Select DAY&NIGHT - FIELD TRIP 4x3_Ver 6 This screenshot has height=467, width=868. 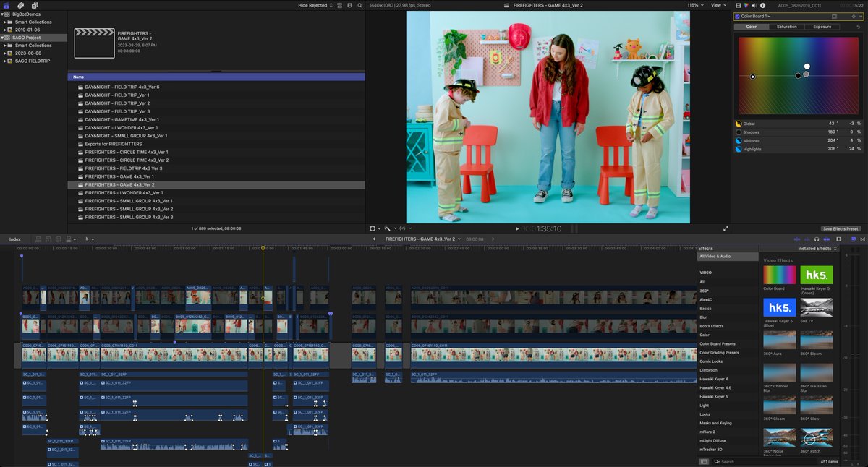216,87
